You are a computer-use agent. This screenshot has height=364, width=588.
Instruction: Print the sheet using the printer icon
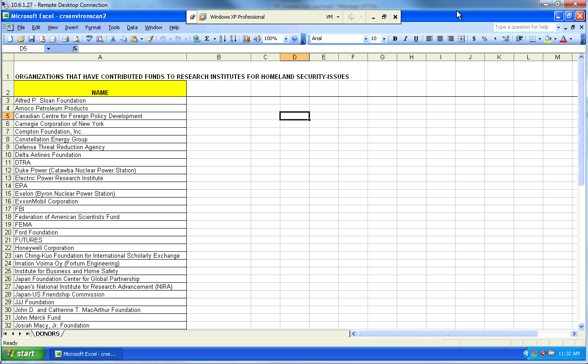click(x=65, y=39)
